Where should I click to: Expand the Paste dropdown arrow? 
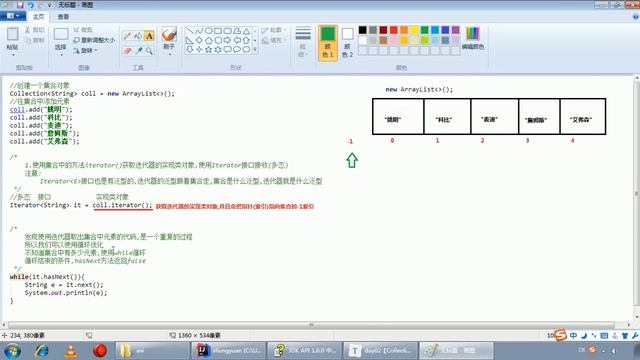point(12,54)
